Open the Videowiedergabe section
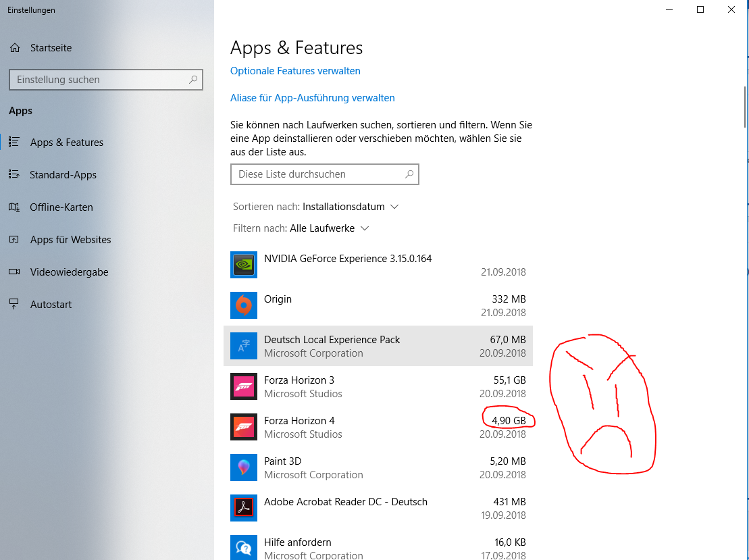This screenshot has height=560, width=749. coord(70,272)
